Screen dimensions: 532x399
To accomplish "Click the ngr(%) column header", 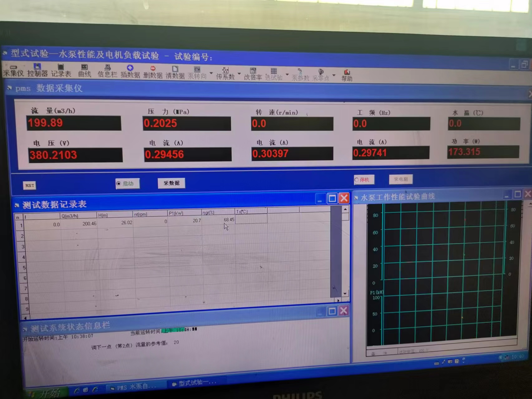I will (218, 212).
